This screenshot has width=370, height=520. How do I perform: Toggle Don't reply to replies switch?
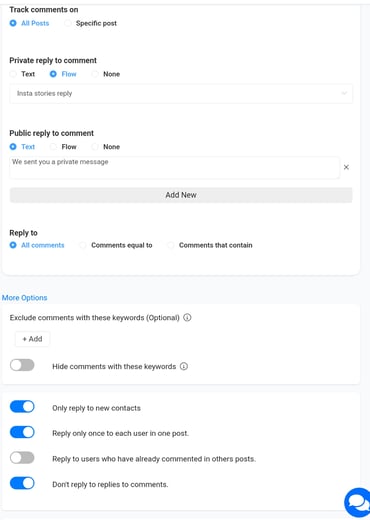click(x=22, y=483)
